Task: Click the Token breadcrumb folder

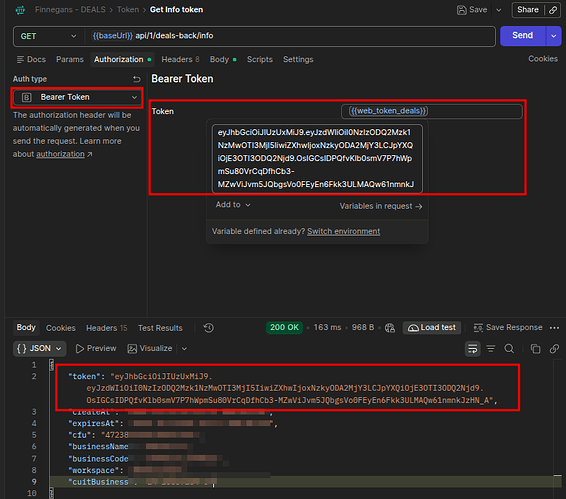Action: [x=127, y=10]
